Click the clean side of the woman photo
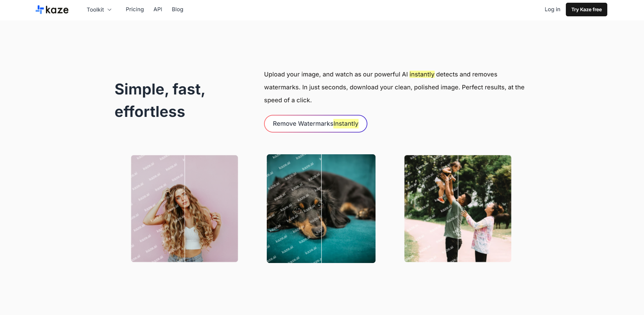Viewport: 644px width, 315px height. coord(211,209)
